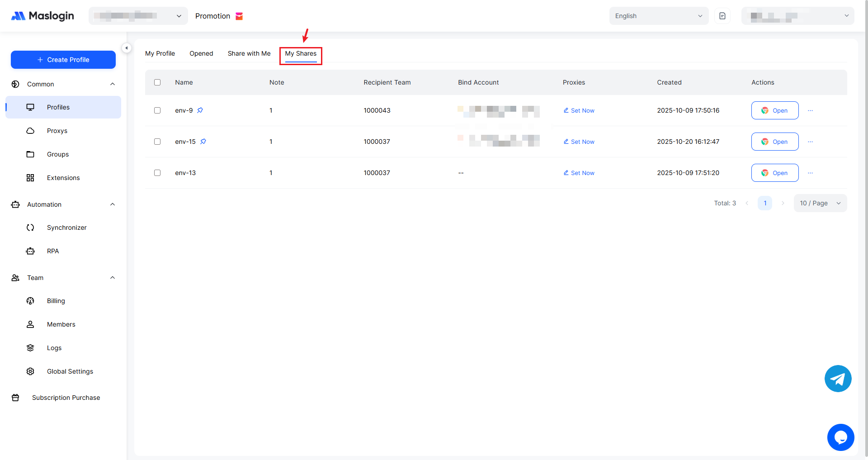Collapse the sidebar with arrow toggle
The height and width of the screenshot is (460, 868).
point(127,48)
